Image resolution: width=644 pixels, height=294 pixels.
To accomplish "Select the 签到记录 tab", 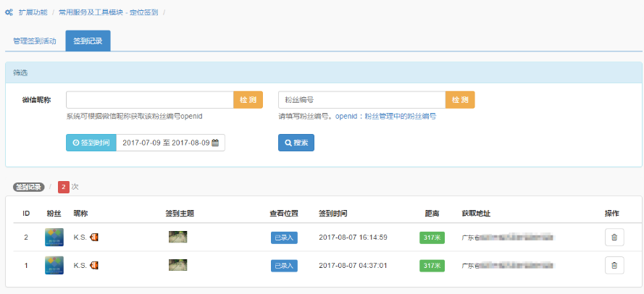I will click(x=88, y=41).
